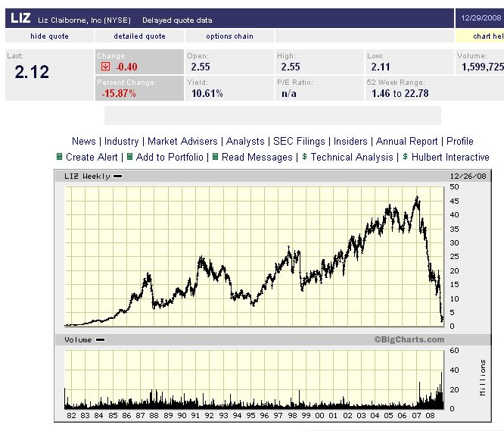Open the SEC Filings link
This screenshot has height=431, width=504.
pos(299,141)
